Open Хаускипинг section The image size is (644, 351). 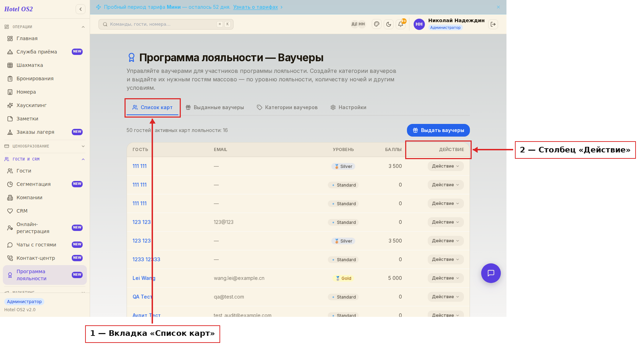tap(45, 105)
